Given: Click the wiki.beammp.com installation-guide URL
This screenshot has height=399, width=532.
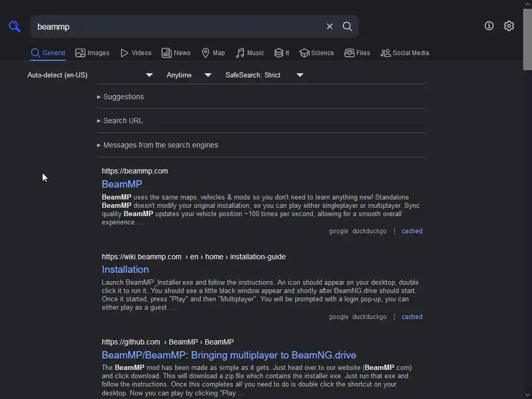Looking at the screenshot, I should click(194, 257).
